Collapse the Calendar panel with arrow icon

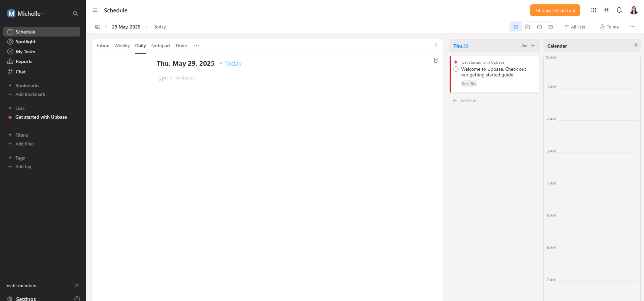click(x=635, y=45)
